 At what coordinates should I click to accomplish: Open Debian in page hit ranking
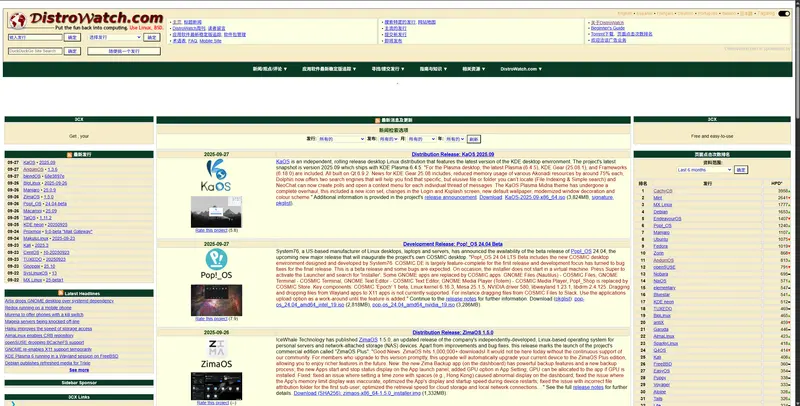(661, 212)
